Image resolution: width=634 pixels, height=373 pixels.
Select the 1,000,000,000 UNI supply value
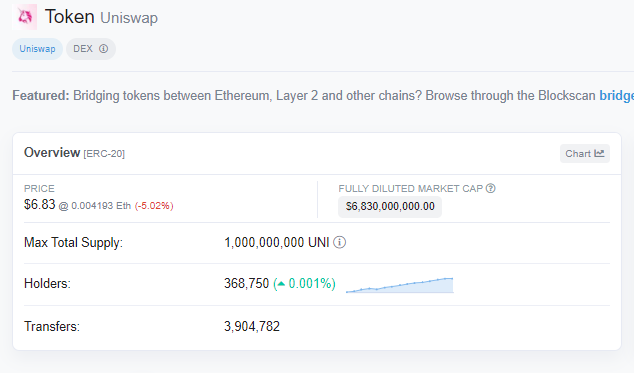[x=277, y=242]
